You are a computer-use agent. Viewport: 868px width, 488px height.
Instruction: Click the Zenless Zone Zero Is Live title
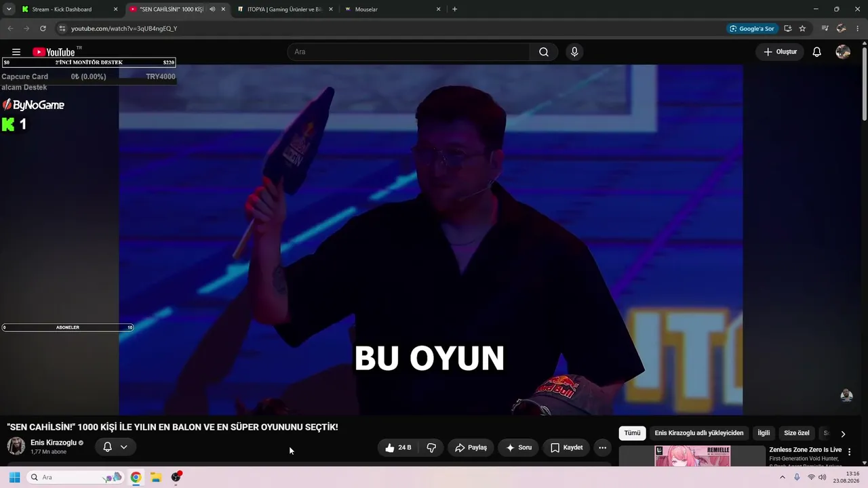[806, 449]
